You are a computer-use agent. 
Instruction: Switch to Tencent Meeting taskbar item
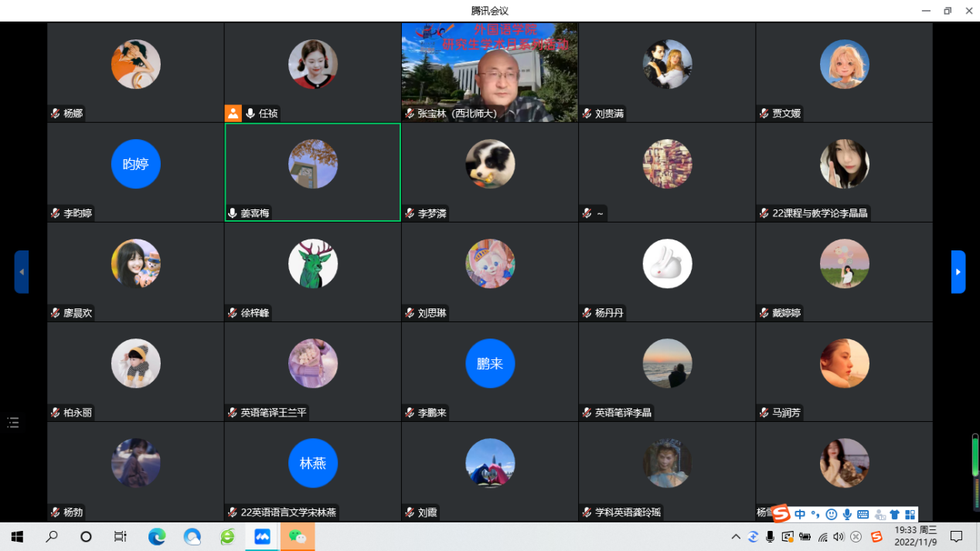pos(262,537)
